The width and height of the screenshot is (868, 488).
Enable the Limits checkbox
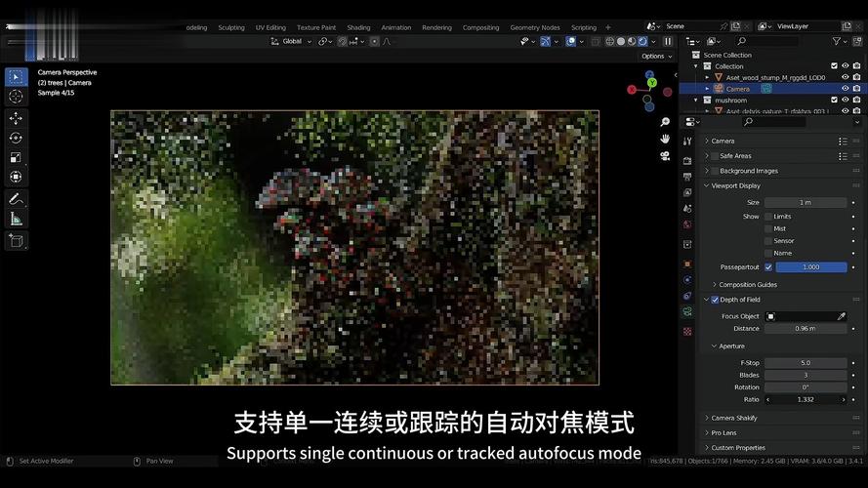click(768, 217)
